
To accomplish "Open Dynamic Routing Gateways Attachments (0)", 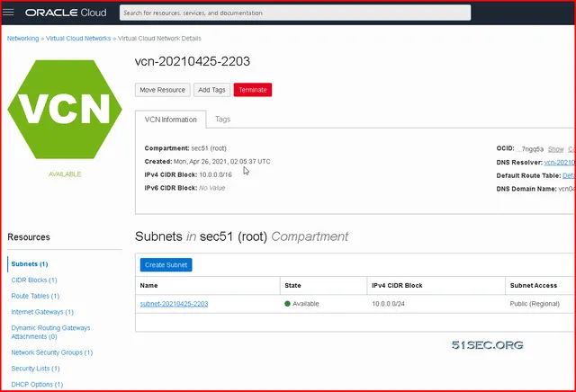I will point(50,332).
